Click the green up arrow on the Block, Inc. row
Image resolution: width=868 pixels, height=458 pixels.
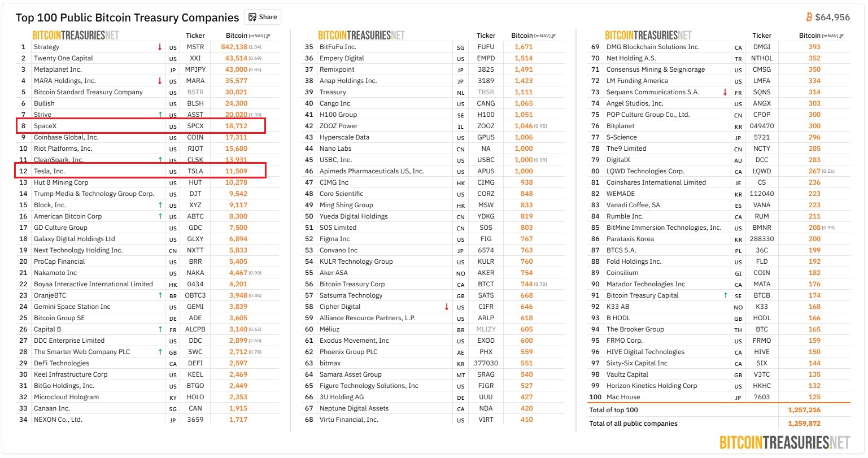click(160, 205)
